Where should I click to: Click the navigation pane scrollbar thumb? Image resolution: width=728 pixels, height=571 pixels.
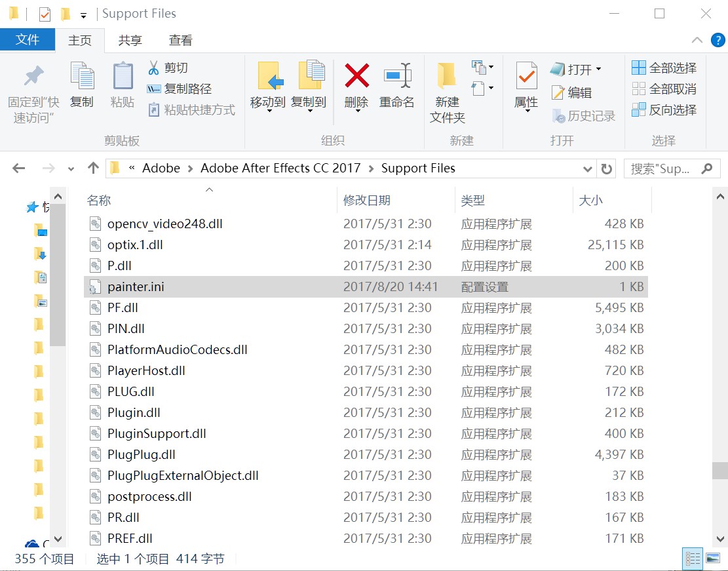point(58,275)
